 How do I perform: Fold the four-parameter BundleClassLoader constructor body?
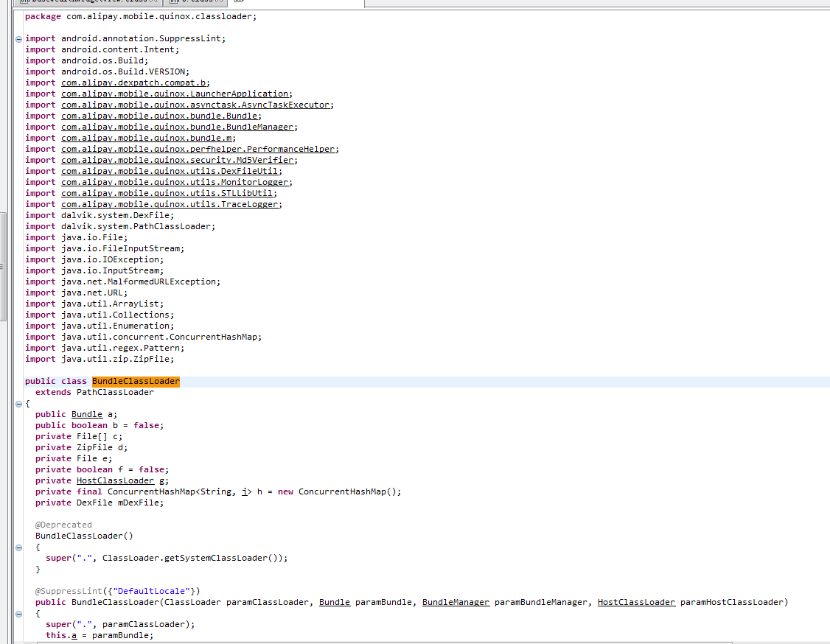coord(18,614)
